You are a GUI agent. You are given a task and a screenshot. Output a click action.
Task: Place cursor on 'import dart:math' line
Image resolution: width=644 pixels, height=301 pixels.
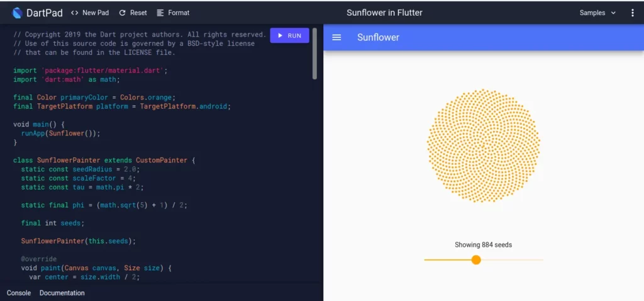click(67, 79)
